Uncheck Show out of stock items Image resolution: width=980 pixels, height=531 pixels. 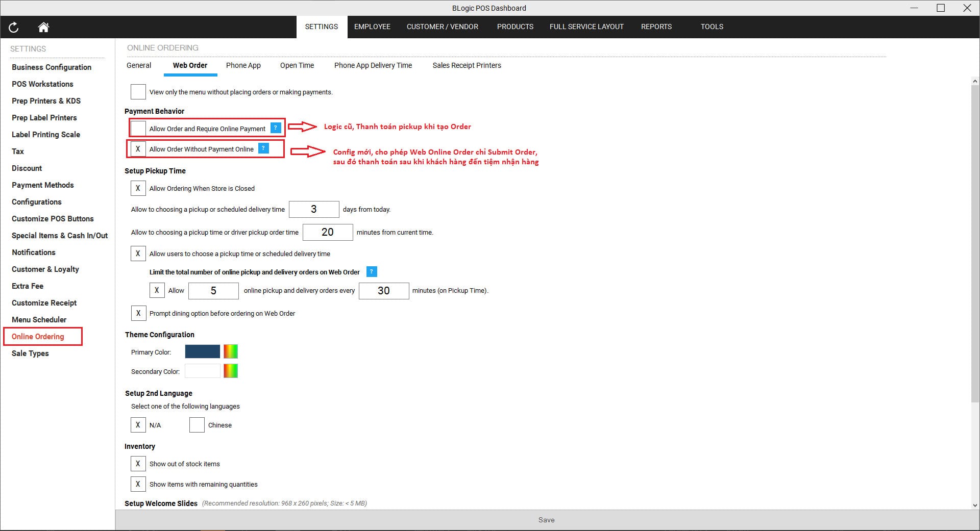pos(138,463)
